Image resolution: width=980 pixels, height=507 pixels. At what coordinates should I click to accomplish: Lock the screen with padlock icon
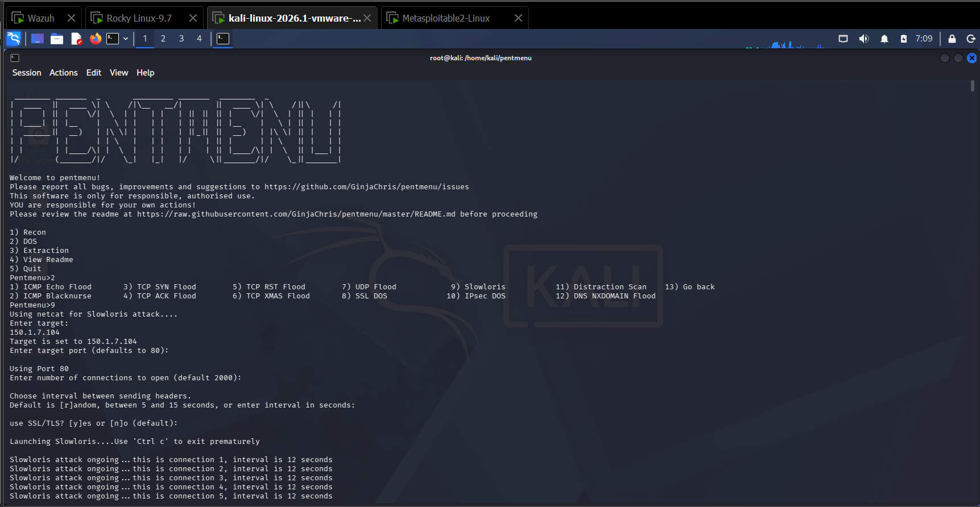click(x=952, y=39)
